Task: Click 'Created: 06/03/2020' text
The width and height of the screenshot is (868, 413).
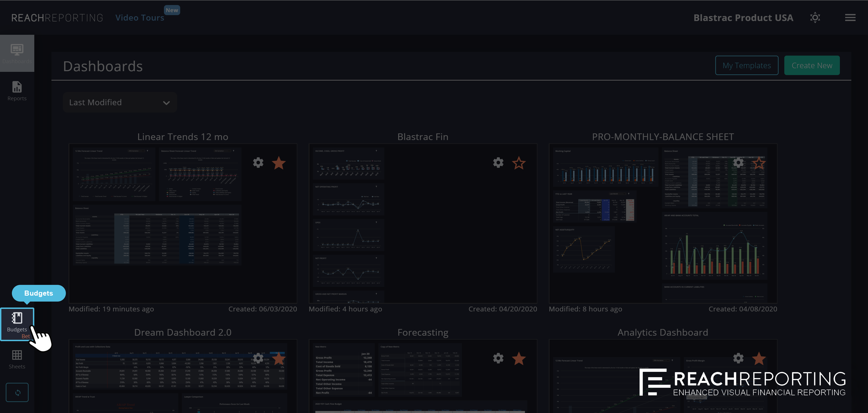Action: coord(263,309)
